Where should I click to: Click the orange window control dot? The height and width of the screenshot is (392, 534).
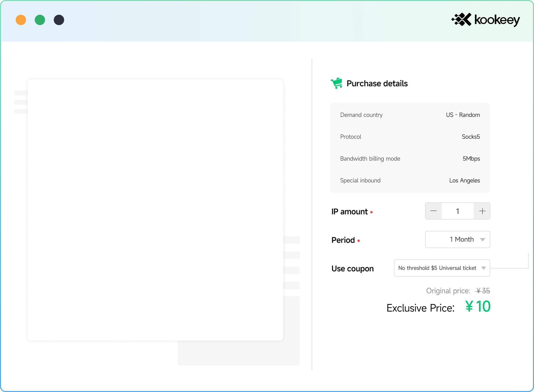21,20
